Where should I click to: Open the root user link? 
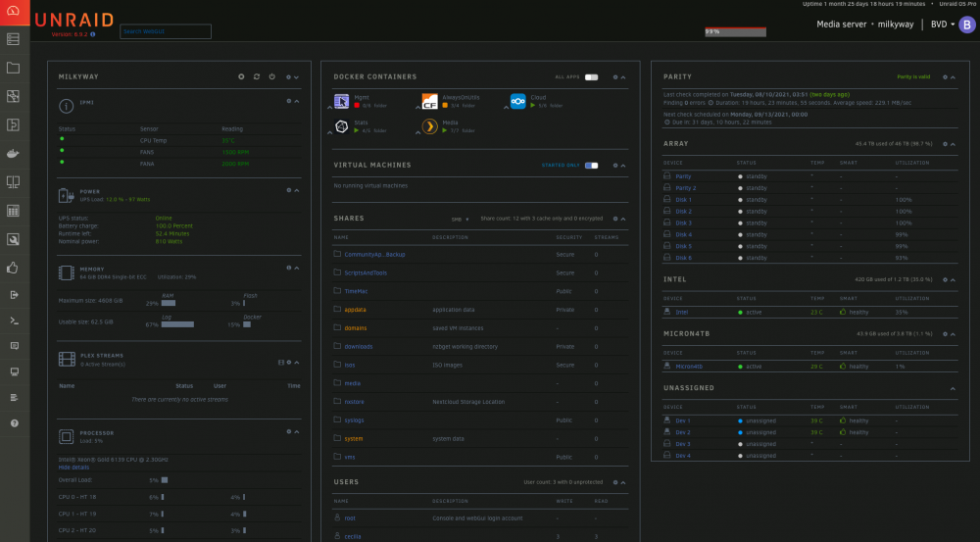pos(350,518)
